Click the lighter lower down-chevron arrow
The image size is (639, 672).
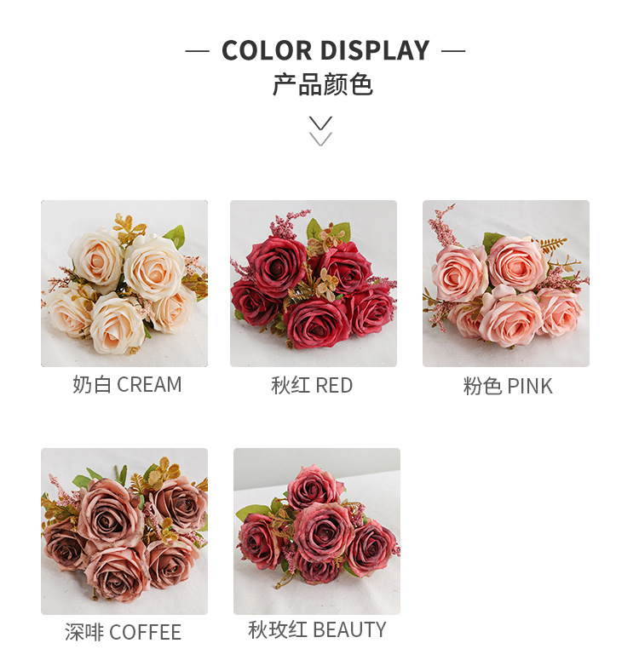(321, 140)
